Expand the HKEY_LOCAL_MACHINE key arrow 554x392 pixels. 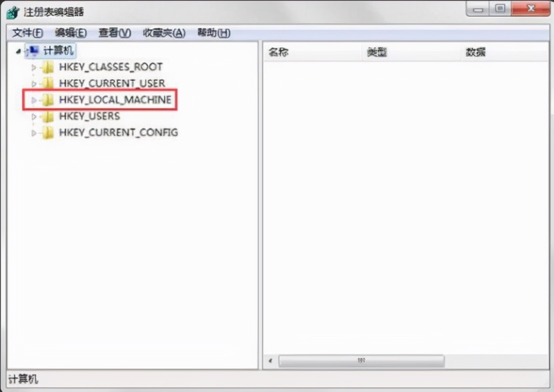[x=34, y=100]
